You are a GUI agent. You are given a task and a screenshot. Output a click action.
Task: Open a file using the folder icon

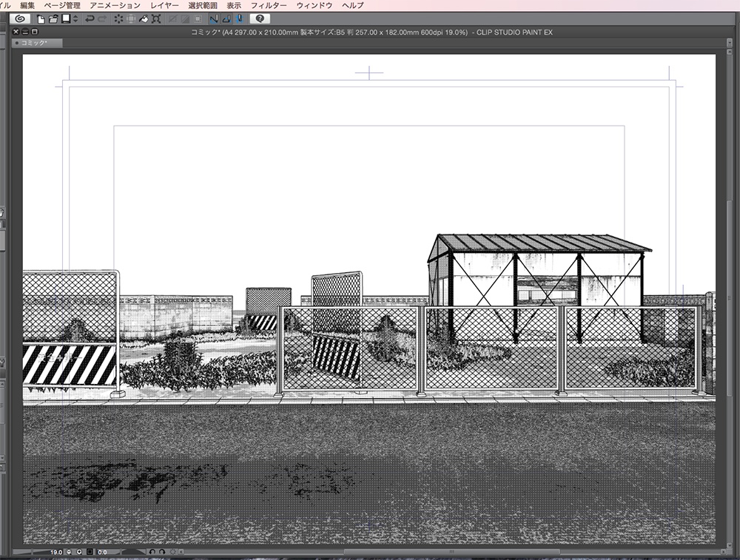[53, 19]
